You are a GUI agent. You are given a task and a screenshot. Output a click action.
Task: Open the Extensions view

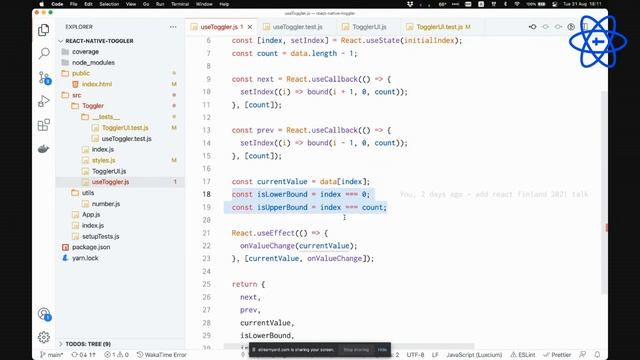point(44,125)
